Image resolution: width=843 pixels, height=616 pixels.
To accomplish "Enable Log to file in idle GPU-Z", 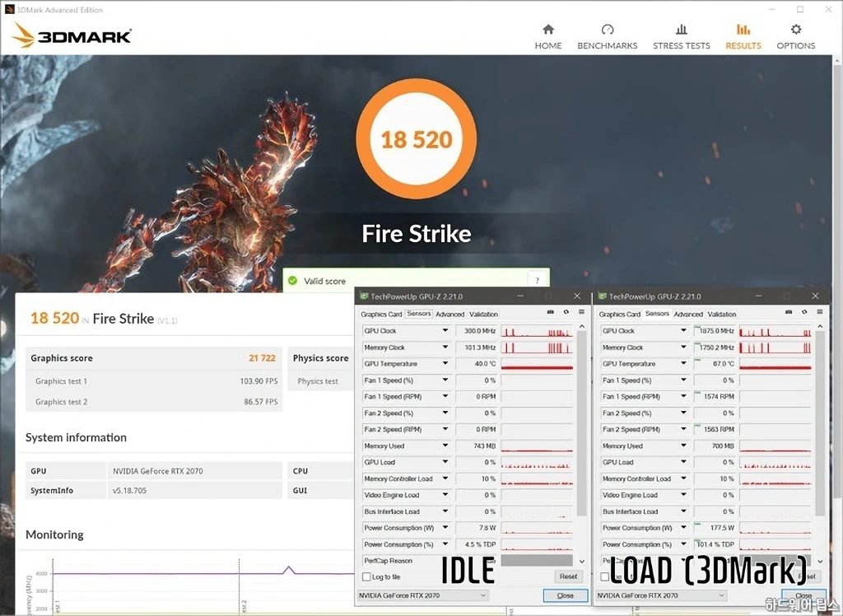I will coord(366,576).
